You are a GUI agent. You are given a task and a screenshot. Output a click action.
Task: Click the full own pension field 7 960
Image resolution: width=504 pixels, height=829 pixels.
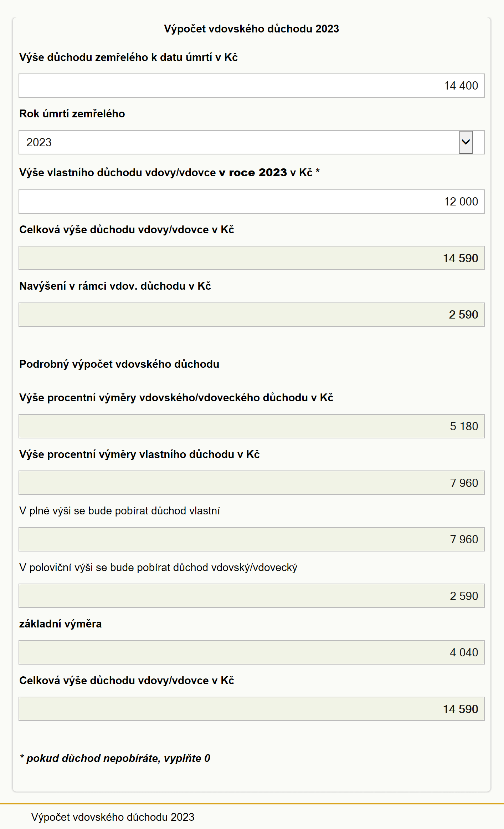coord(252,539)
